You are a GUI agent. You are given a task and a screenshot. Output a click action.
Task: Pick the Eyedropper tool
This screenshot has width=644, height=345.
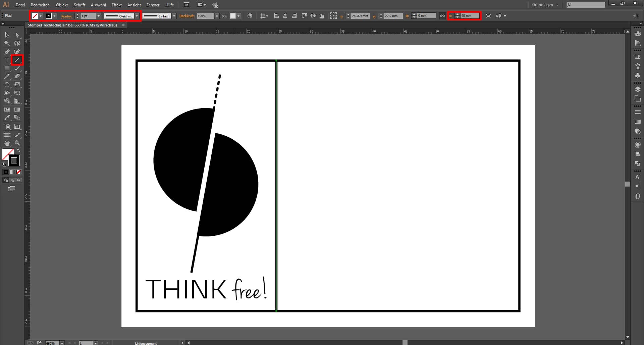click(6, 117)
